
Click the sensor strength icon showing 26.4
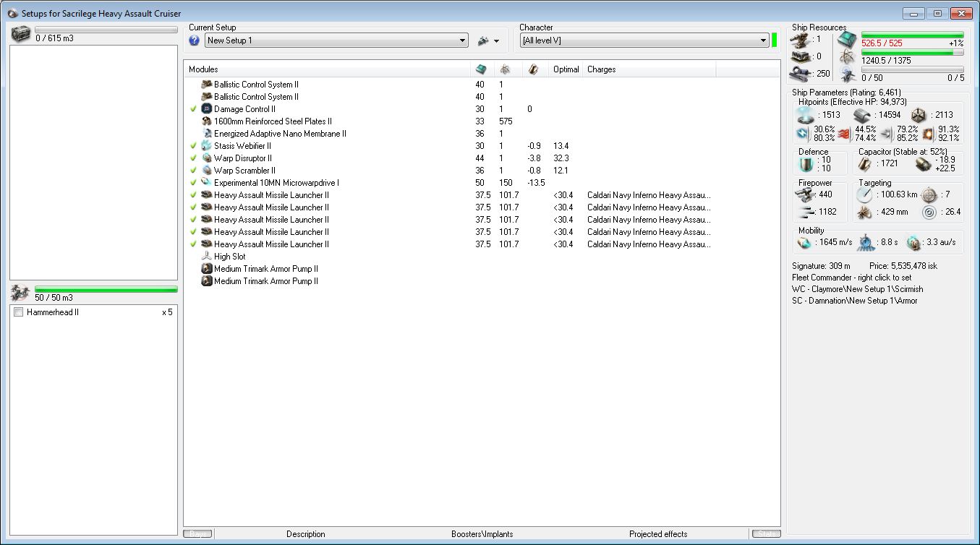click(x=928, y=213)
